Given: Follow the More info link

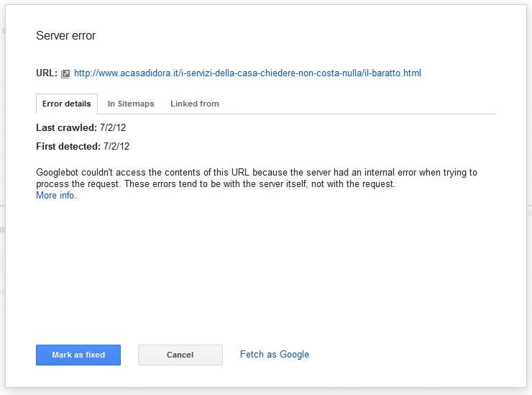Looking at the screenshot, I should tap(56, 195).
